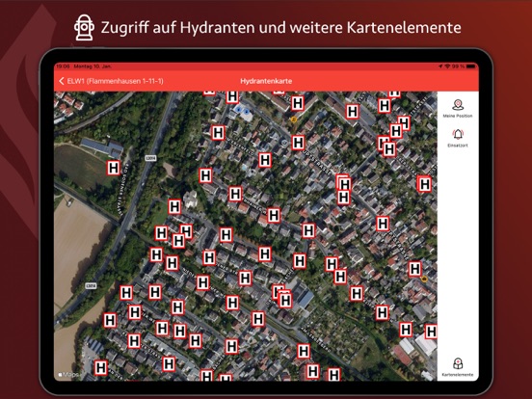Center map with Meine Position icon

(458, 105)
